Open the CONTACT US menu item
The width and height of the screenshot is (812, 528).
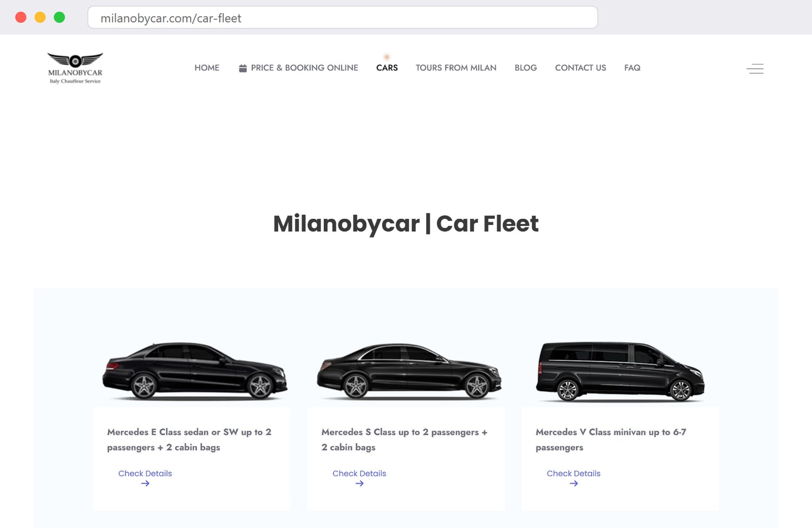(x=580, y=68)
